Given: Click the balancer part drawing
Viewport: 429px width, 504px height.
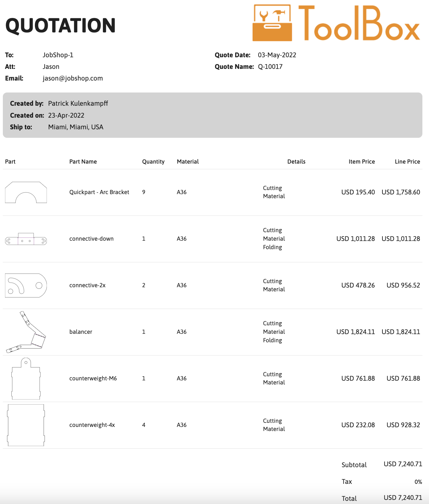Looking at the screenshot, I should tap(26, 332).
